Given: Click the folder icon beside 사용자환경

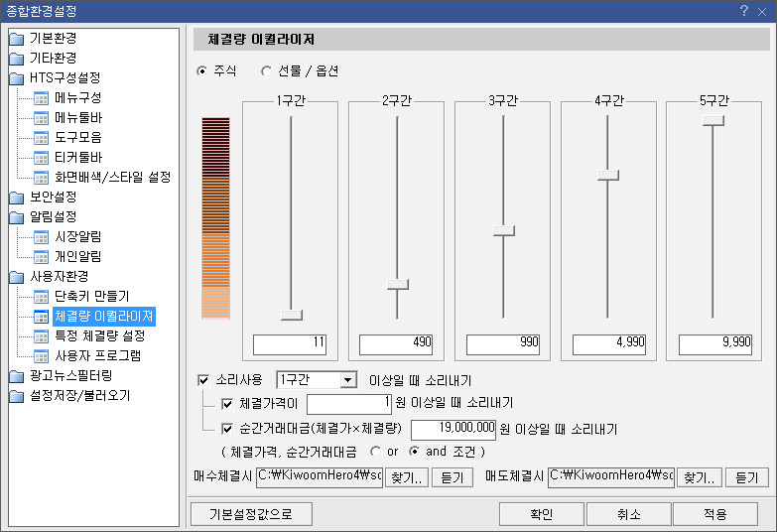Looking at the screenshot, I should 16,277.
